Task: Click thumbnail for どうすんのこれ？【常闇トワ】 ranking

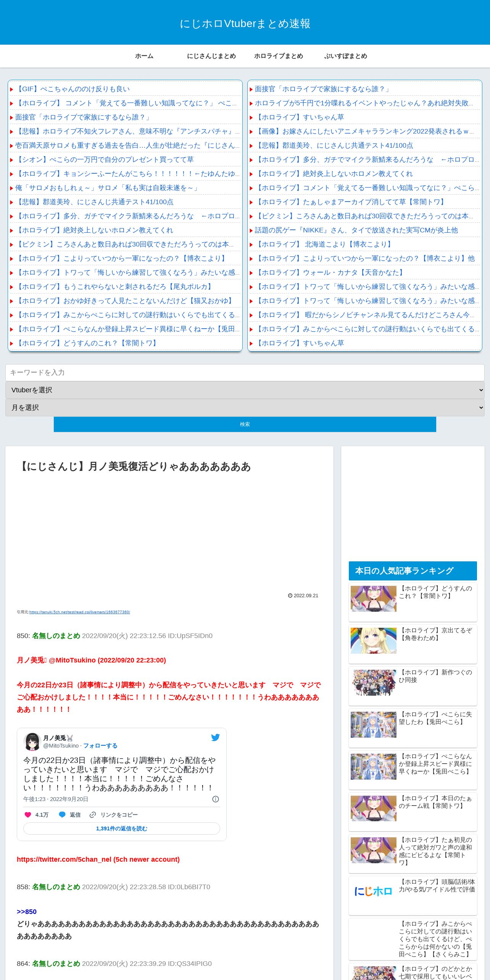Action: click(x=373, y=599)
